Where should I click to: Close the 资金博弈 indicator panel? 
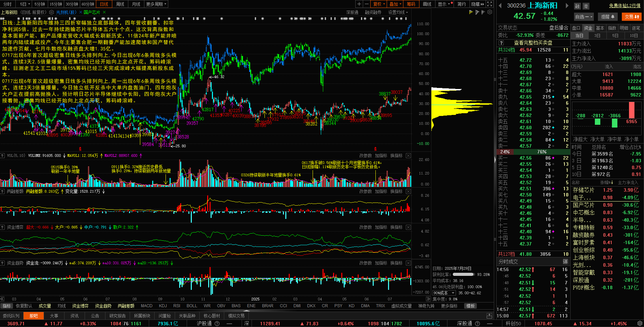point(408,227)
